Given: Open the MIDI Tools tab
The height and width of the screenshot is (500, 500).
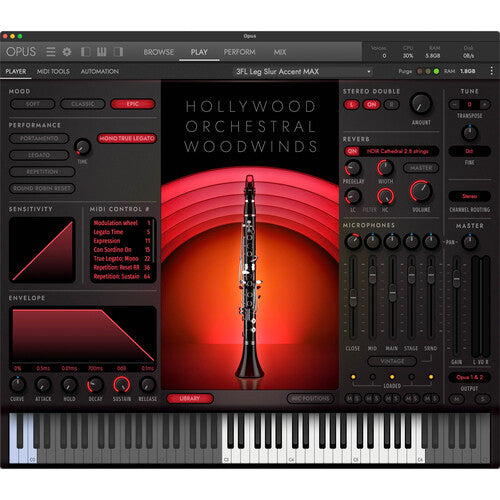Looking at the screenshot, I should [53, 71].
